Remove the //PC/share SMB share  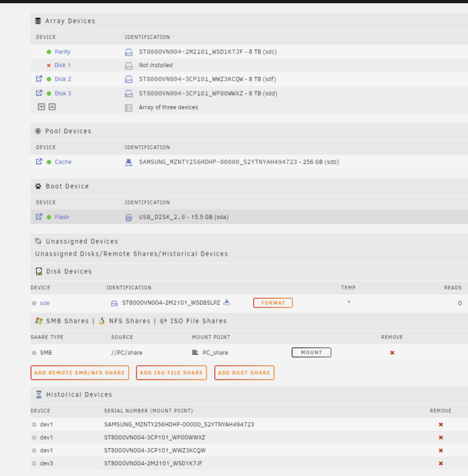tap(392, 353)
